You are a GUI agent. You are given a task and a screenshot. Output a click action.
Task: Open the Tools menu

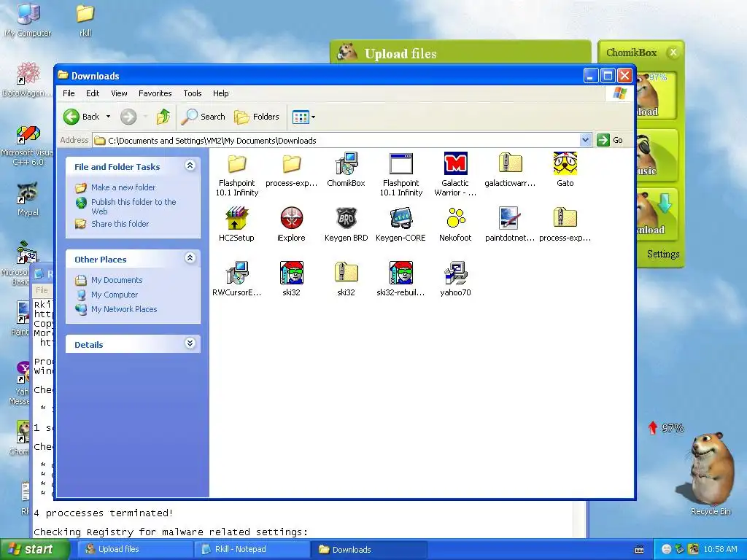(x=193, y=93)
